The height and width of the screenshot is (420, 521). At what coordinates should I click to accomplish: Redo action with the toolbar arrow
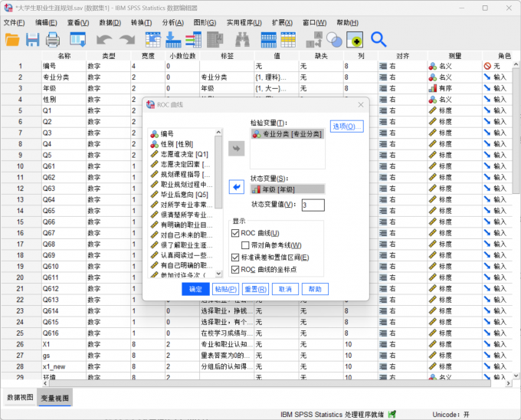point(127,40)
